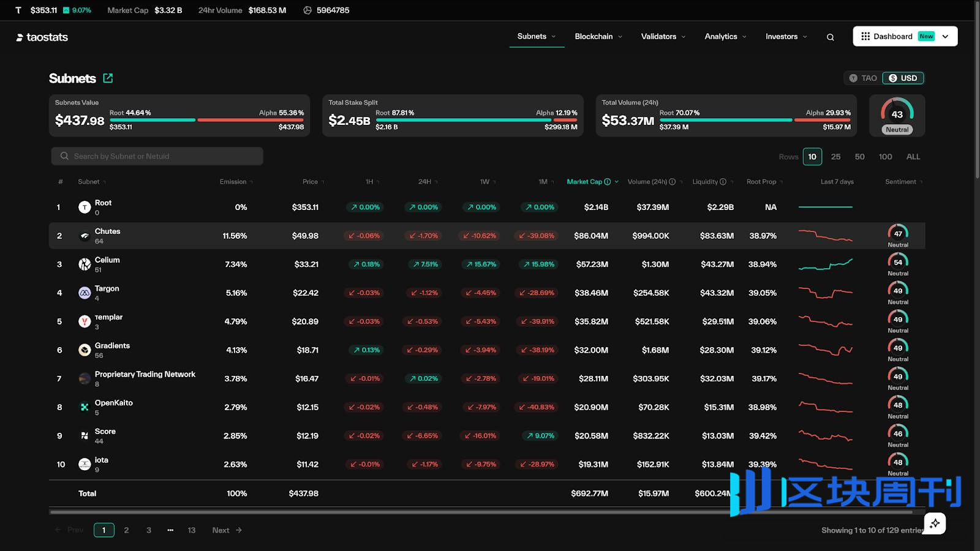Show 50 rows per page
The height and width of the screenshot is (551, 980).
coord(860,157)
